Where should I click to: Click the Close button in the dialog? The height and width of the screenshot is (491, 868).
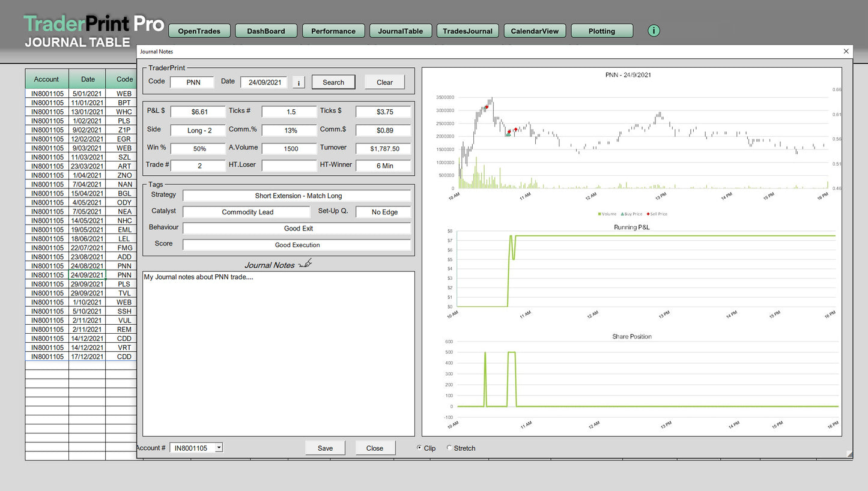pyautogui.click(x=375, y=448)
